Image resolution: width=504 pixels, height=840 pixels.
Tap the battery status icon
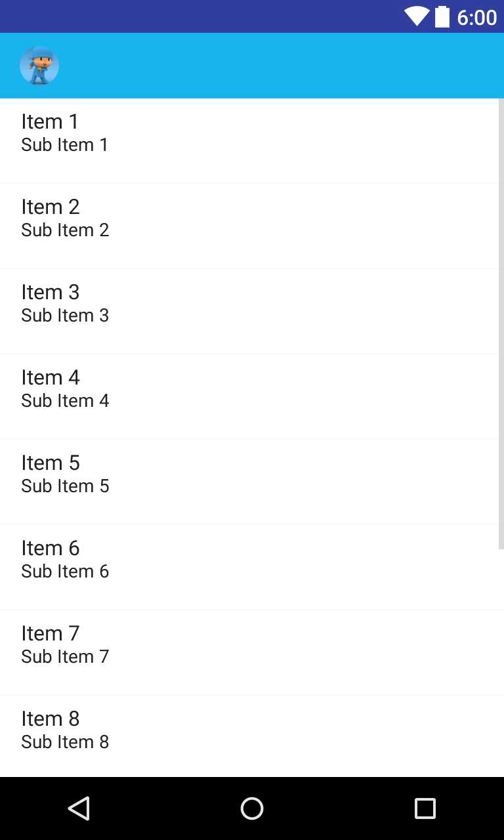(442, 16)
